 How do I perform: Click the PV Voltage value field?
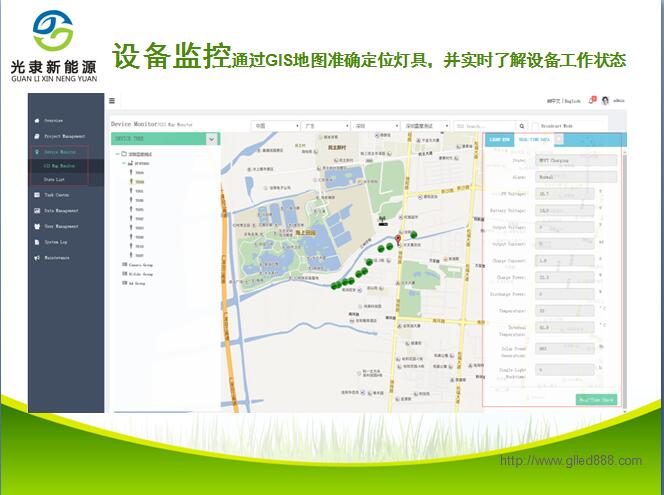tap(564, 194)
